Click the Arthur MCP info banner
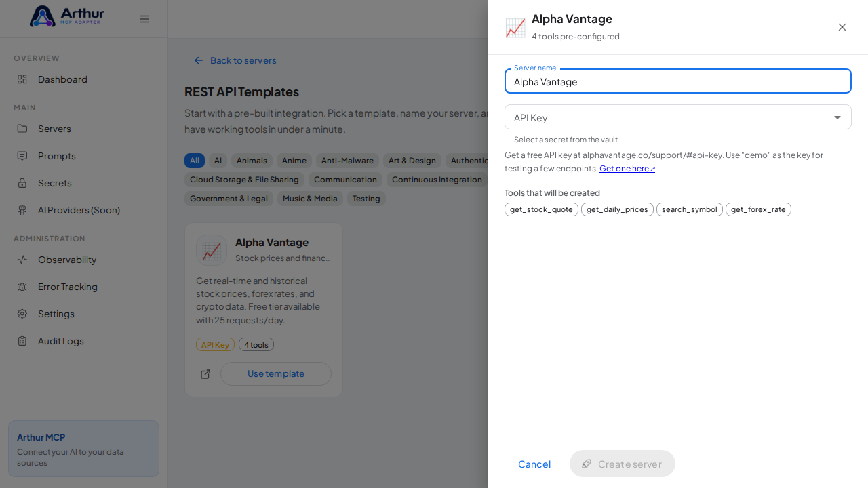Image resolution: width=868 pixels, height=488 pixels. pyautogui.click(x=83, y=449)
